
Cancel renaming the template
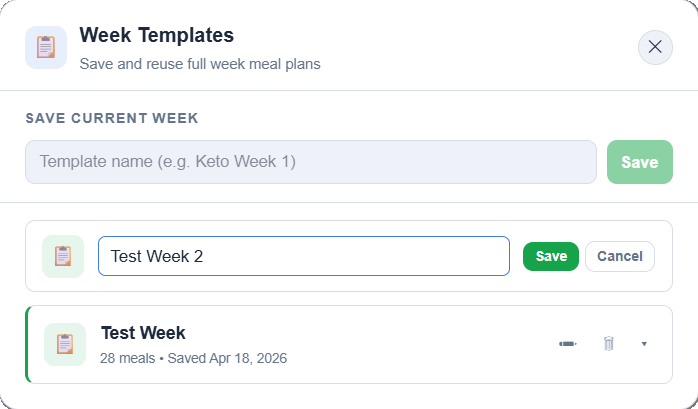coord(620,256)
